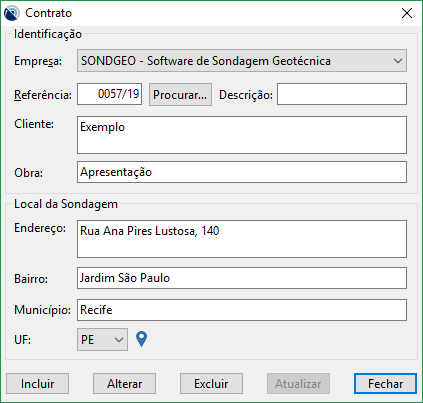
Task: Click the Alterar button
Action: (124, 384)
